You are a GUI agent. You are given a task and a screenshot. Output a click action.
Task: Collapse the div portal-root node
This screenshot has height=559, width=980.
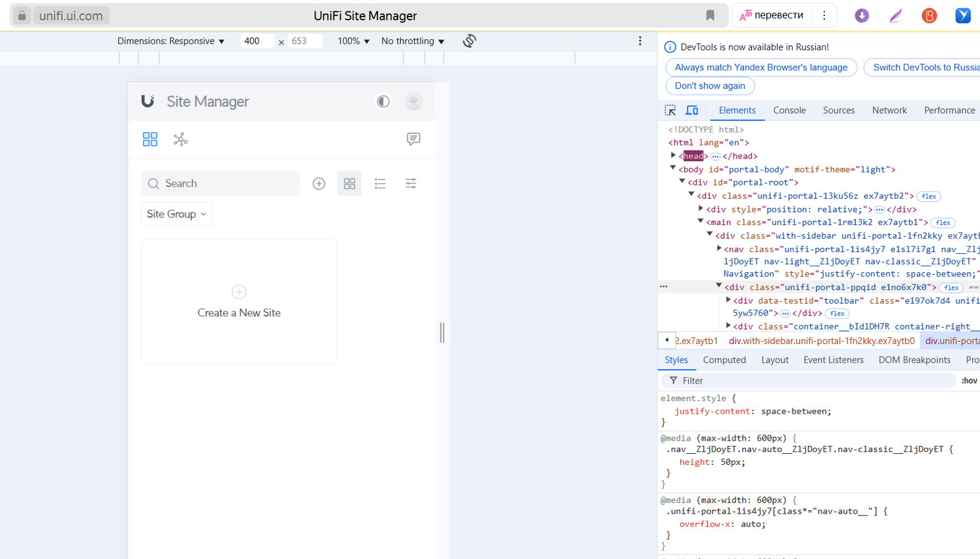(682, 182)
